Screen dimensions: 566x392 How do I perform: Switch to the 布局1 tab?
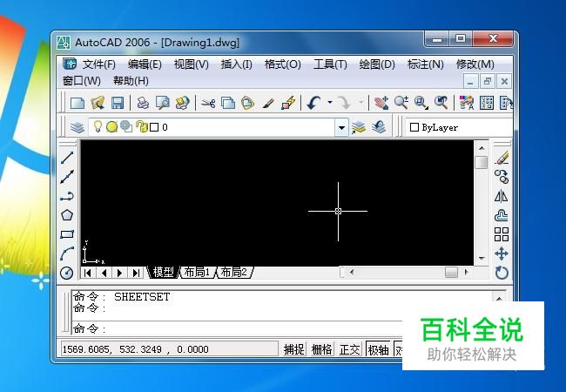[197, 272]
